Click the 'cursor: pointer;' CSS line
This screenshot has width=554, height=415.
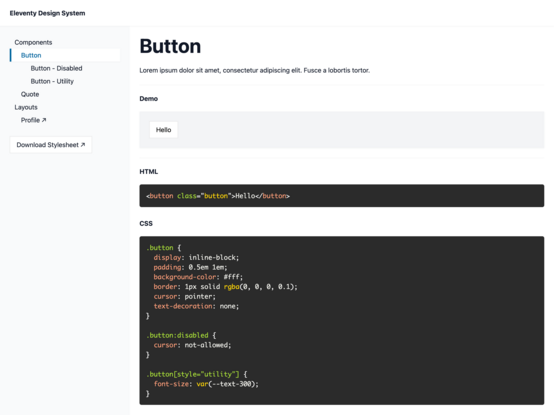tap(184, 296)
